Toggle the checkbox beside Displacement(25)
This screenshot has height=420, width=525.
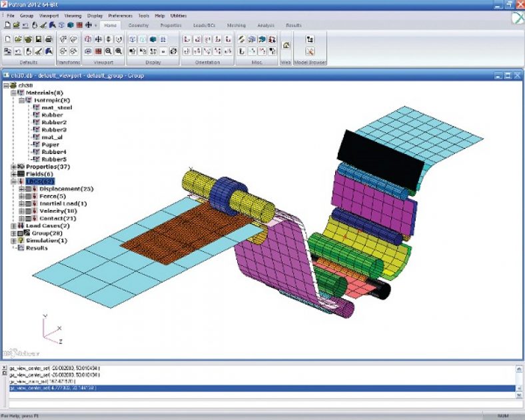pos(28,189)
